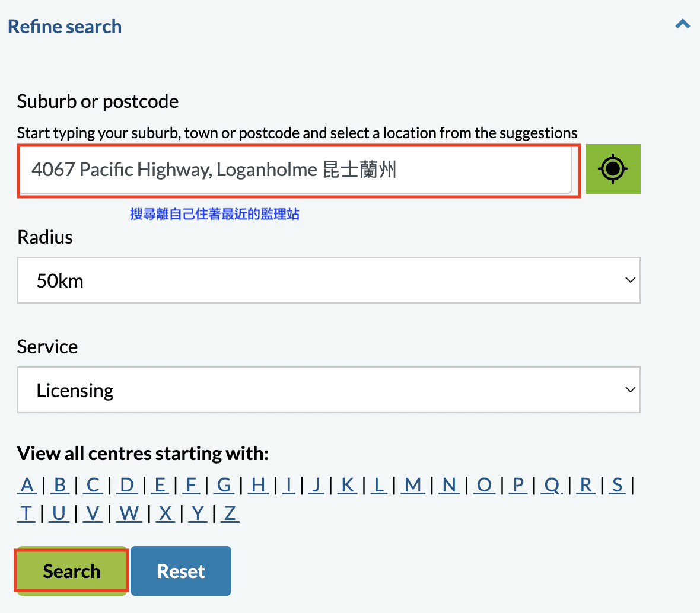This screenshot has height=613, width=700.
Task: View centres starting with B
Action: coord(60,485)
